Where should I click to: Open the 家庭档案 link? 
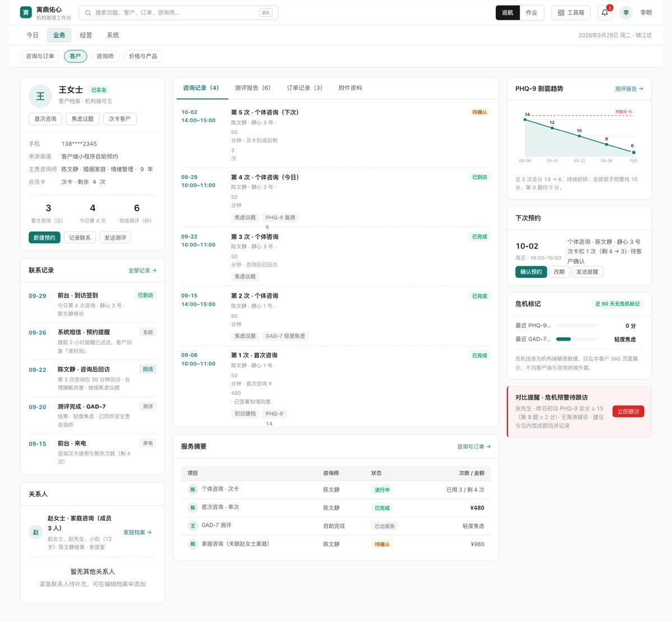(x=137, y=532)
